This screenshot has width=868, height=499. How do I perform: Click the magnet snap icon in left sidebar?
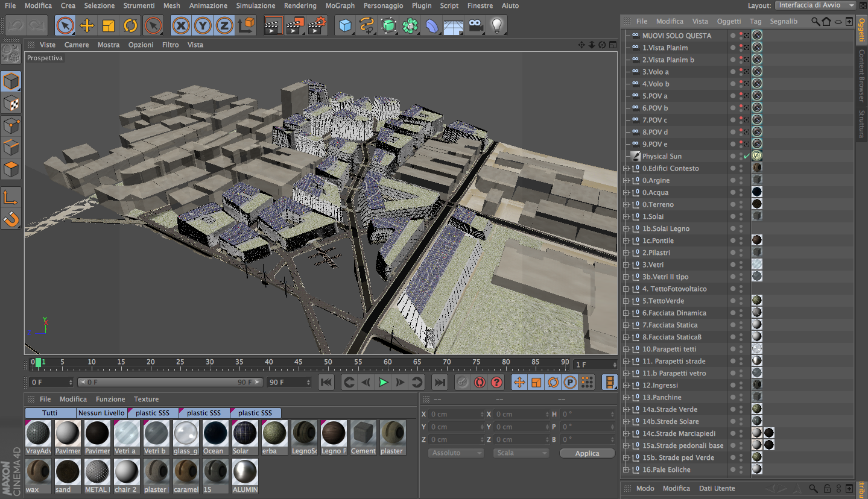11,219
